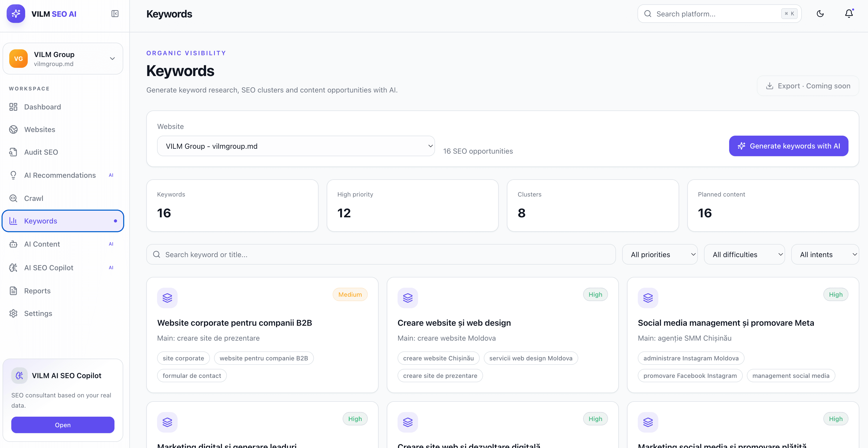Click the VILM SEO AI sparkle logo

click(16, 14)
